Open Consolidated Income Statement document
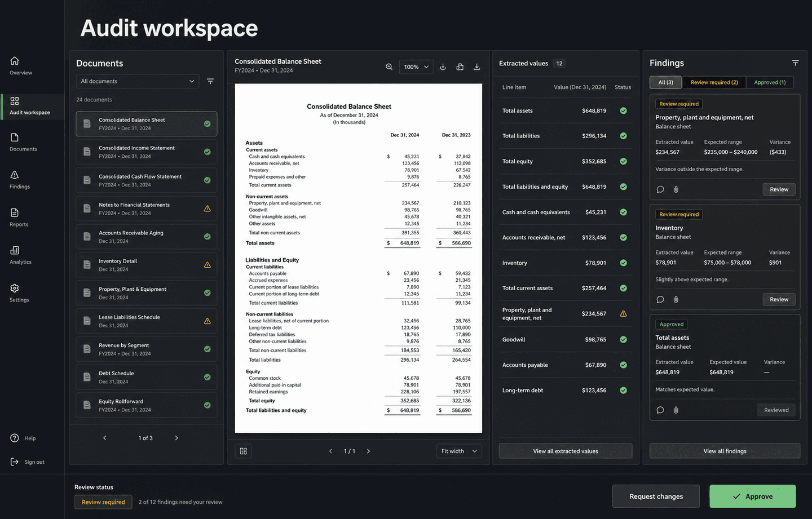The width and height of the screenshot is (812, 519). 147,152
